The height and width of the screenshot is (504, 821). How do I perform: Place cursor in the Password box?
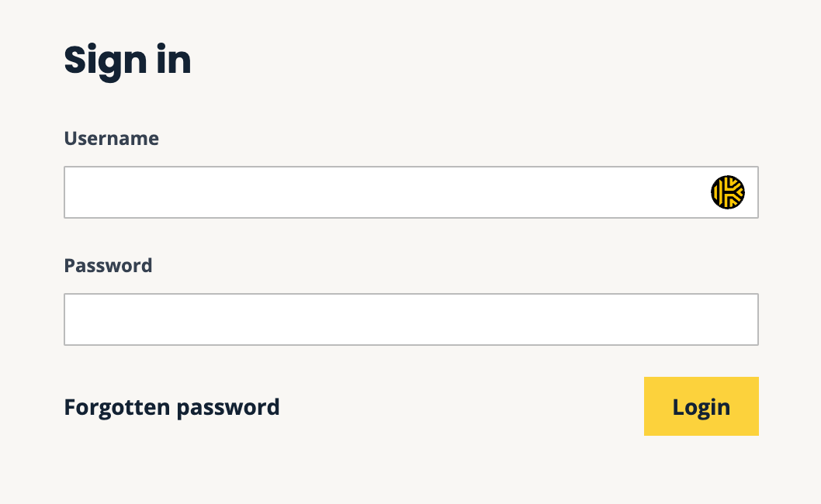coord(410,319)
